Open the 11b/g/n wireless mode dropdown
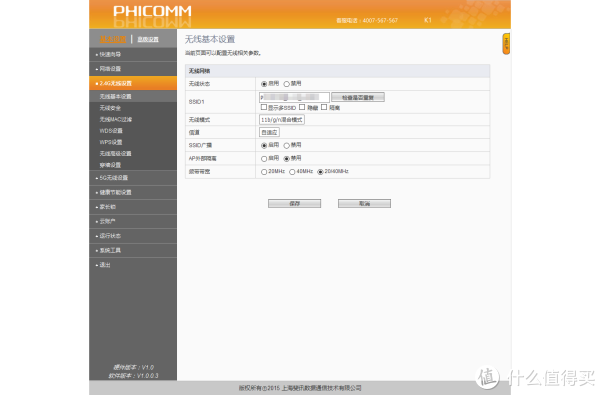 pyautogui.click(x=282, y=120)
